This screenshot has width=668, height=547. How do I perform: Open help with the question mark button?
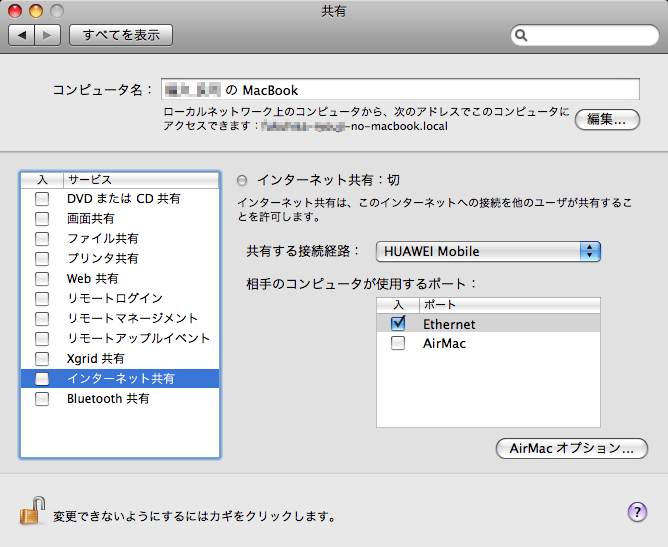pos(637,512)
